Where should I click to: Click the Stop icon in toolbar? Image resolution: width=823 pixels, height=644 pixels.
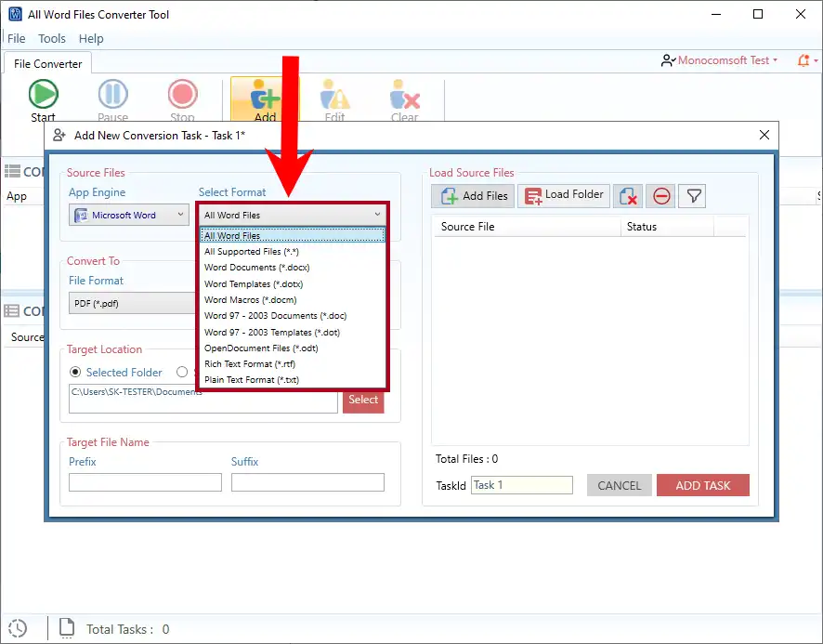point(183,95)
